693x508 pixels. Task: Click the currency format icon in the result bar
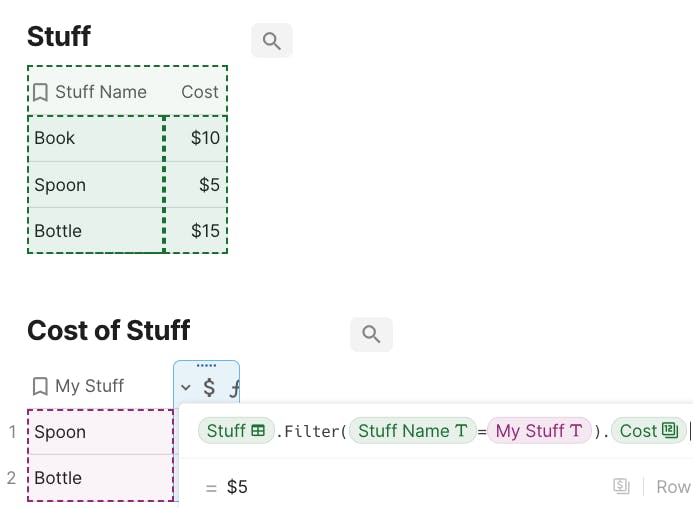[621, 487]
